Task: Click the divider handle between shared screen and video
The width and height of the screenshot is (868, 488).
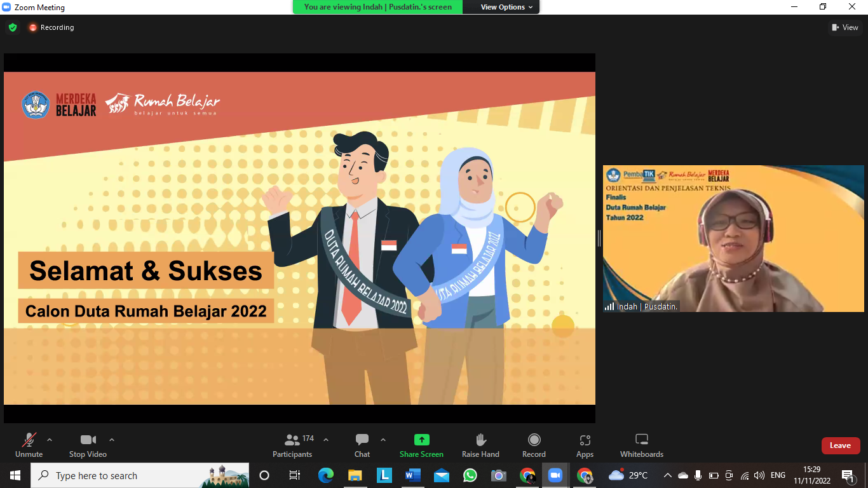Action: [x=599, y=238]
